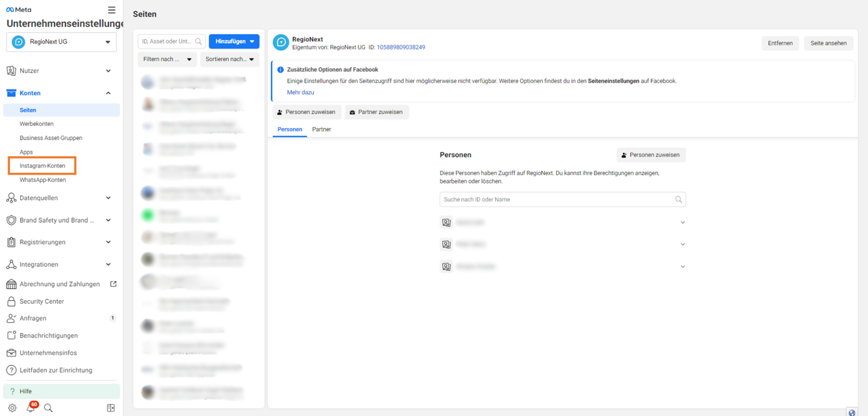Click the Integrationen icon
This screenshot has width=868, height=416.
pyautogui.click(x=11, y=264)
